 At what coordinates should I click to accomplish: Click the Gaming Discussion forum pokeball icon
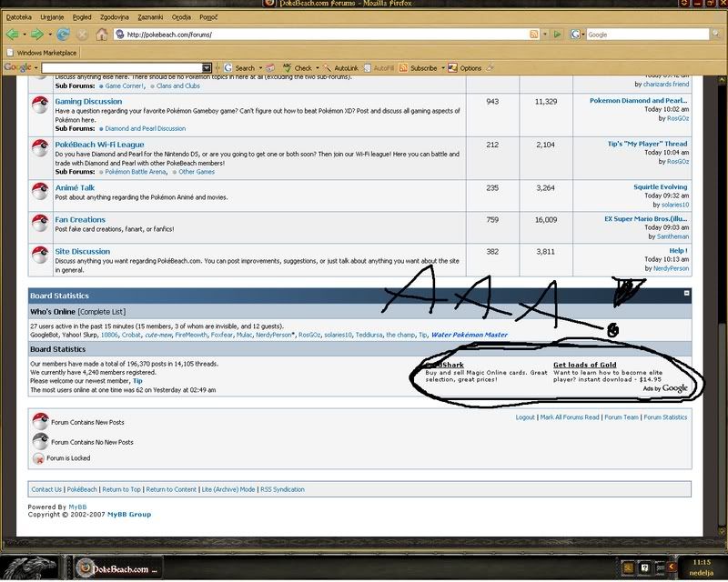(40, 105)
